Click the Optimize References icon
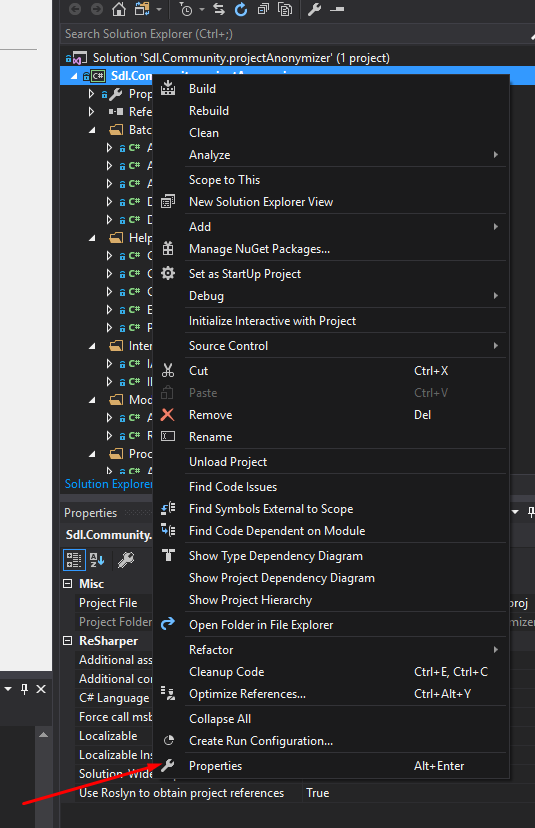 point(168,693)
